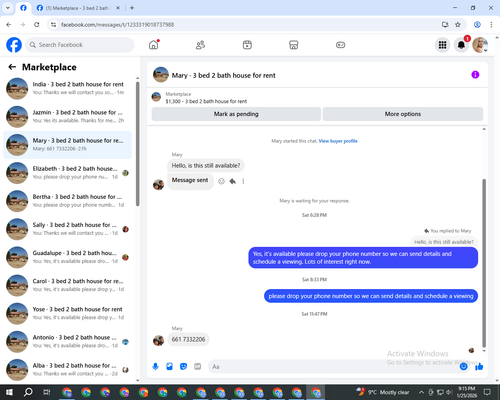Open more options beside 'Message sent'
The width and height of the screenshot is (500, 400).
click(x=243, y=181)
